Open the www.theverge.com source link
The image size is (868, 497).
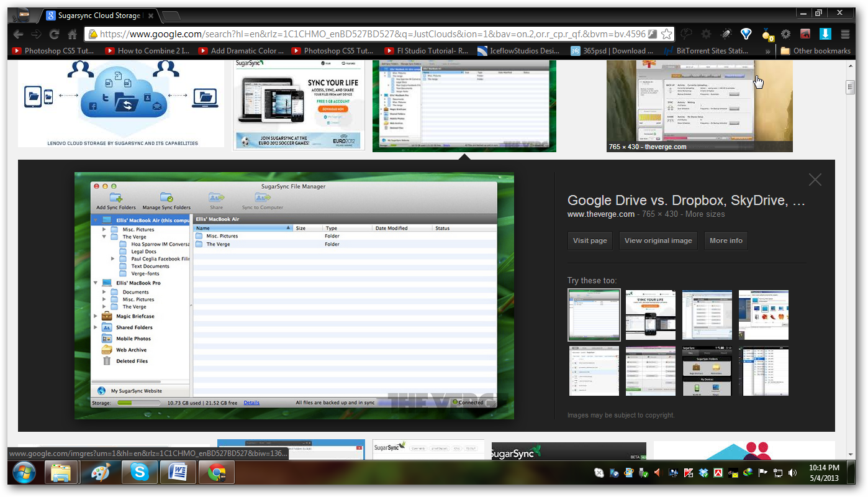601,214
